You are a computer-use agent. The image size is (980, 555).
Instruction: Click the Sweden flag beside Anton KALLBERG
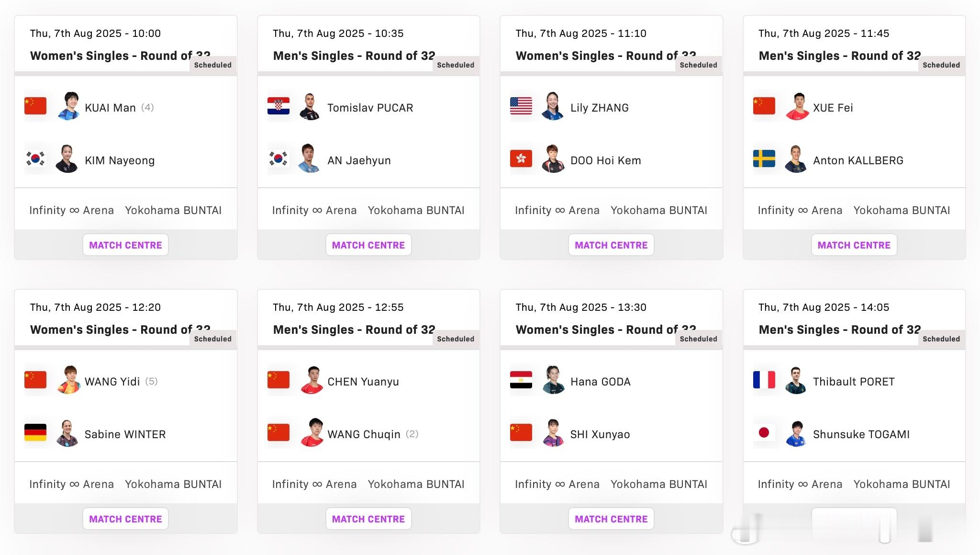[764, 159]
